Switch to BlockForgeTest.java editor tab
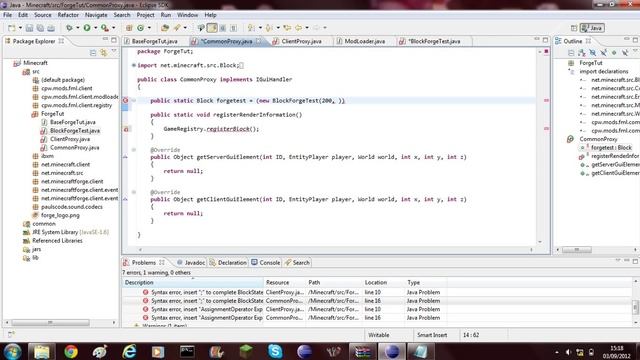The width and height of the screenshot is (640, 360). 434,41
